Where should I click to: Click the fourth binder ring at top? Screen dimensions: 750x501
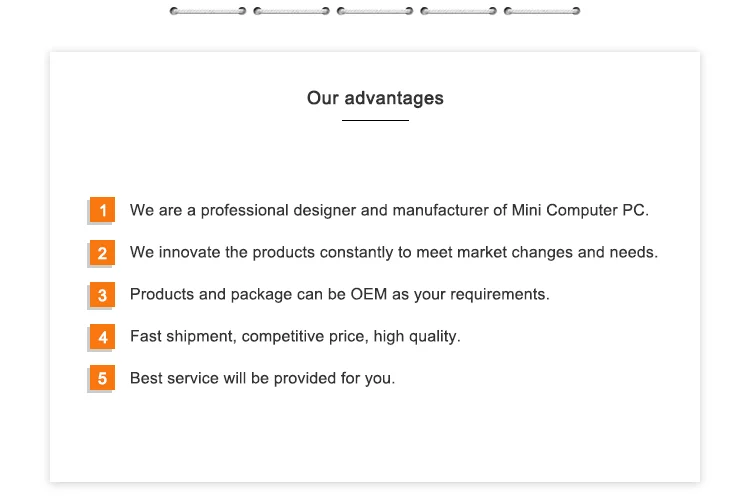(x=458, y=12)
